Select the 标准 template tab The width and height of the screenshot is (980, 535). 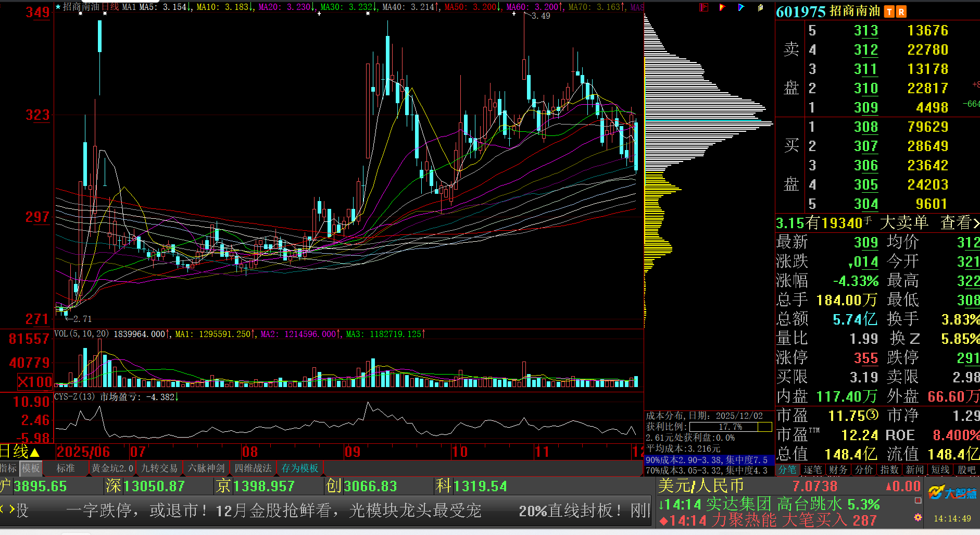(x=66, y=468)
